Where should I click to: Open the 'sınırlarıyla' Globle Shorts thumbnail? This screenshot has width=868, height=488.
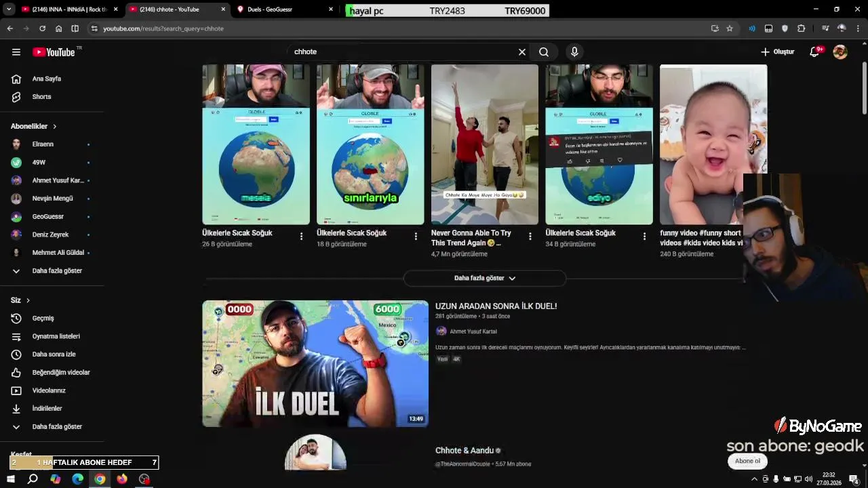click(370, 144)
